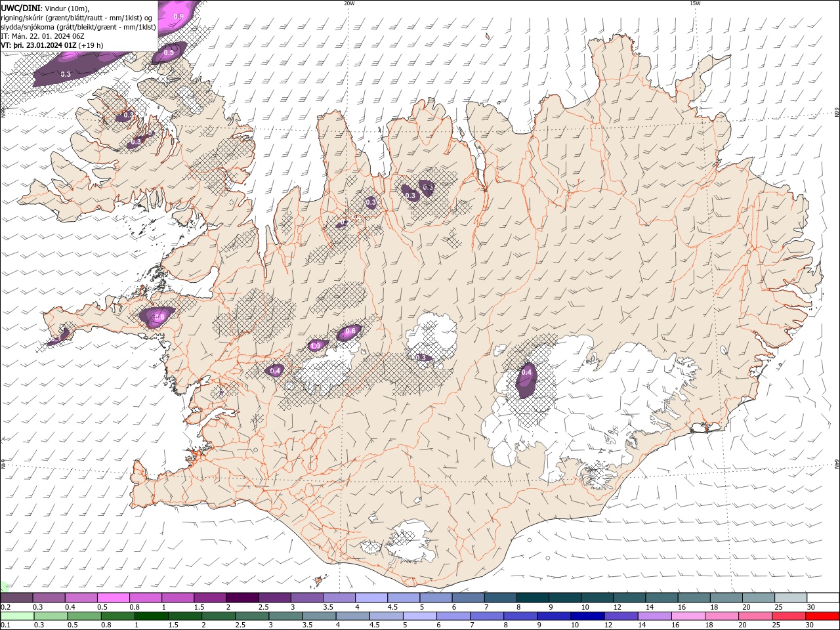Click the pale green 0.1 swatch in the rain legend

click(17, 616)
